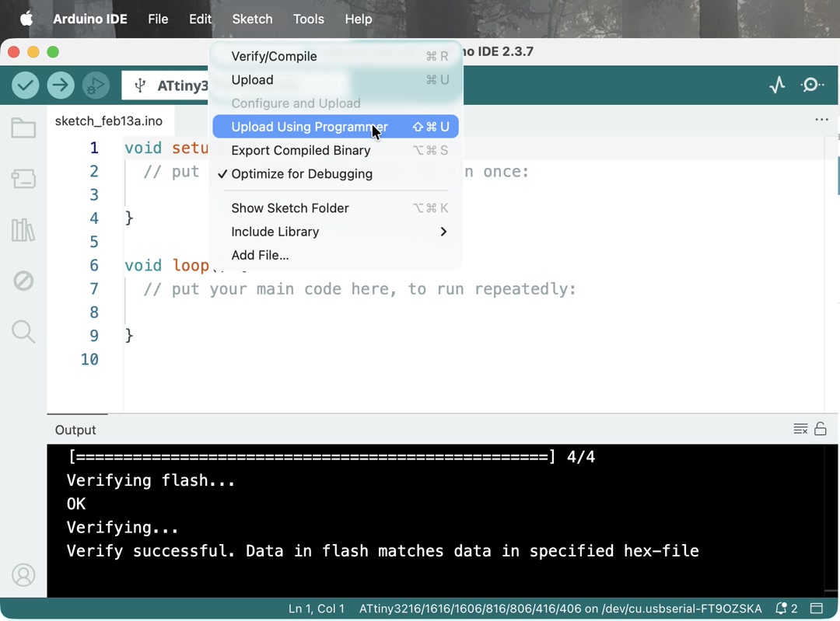Toggle the bottom panel icon in status bar
Screen dimensions: 840x621
click(817, 609)
